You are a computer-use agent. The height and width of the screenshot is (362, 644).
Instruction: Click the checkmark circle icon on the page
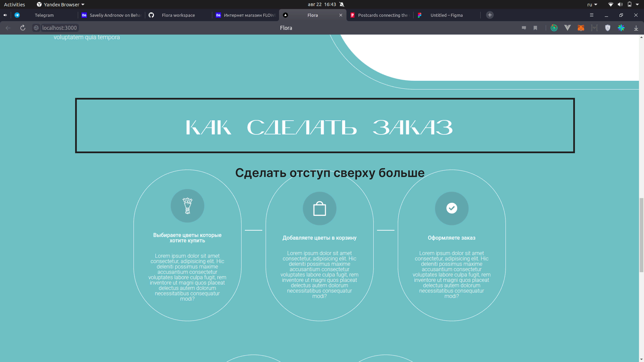(451, 208)
